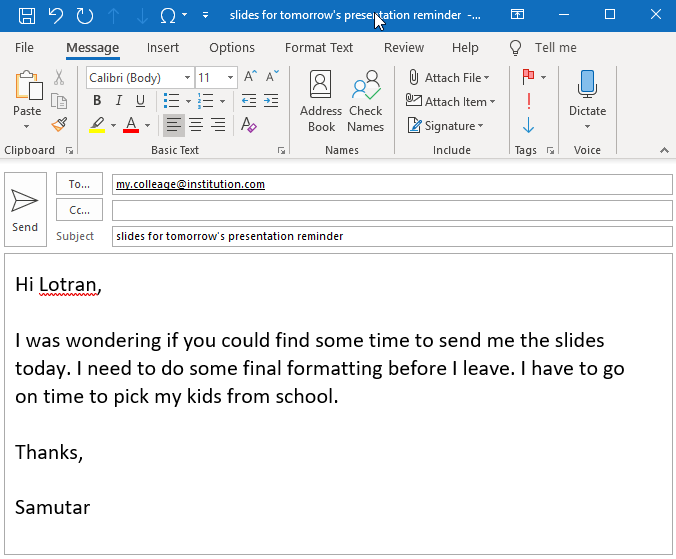Toggle underline formatting

pyautogui.click(x=140, y=101)
